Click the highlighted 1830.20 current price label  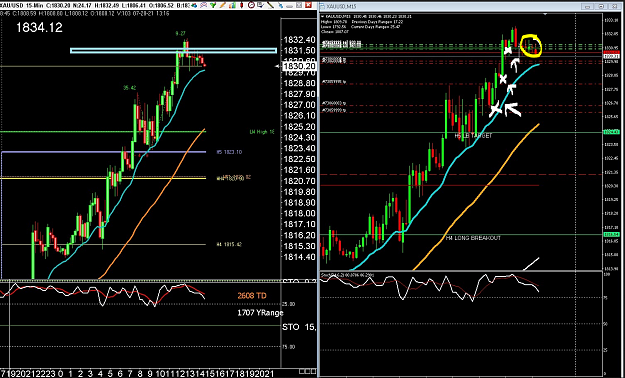[x=299, y=66]
